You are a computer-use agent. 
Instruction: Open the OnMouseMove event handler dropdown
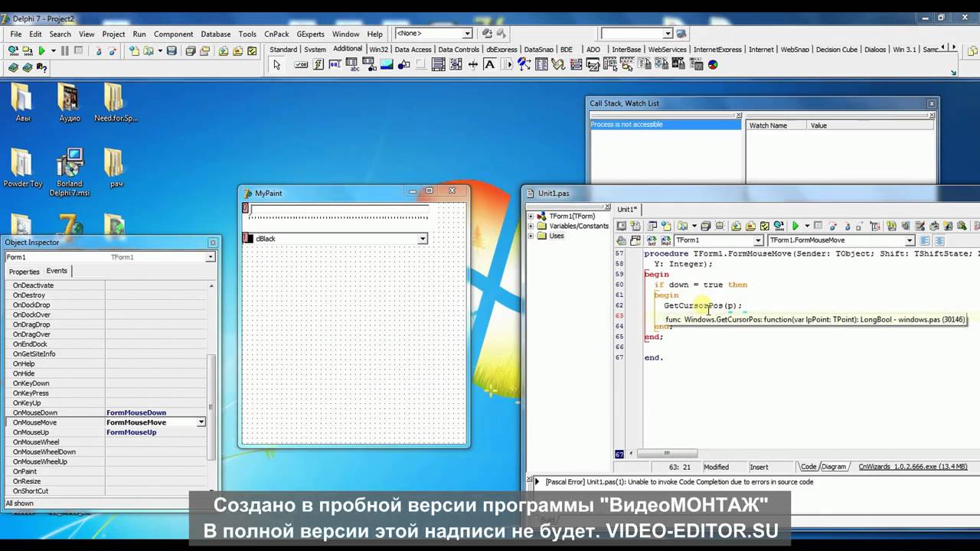point(201,422)
